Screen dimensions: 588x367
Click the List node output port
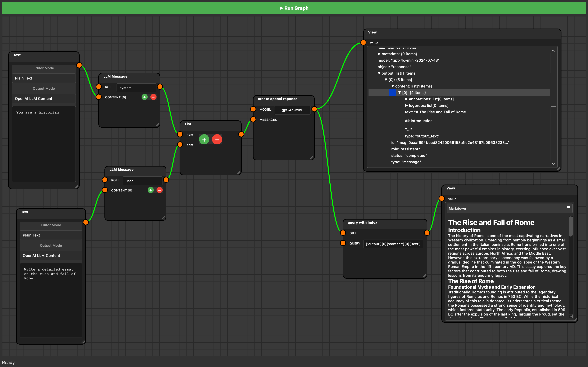(x=241, y=134)
